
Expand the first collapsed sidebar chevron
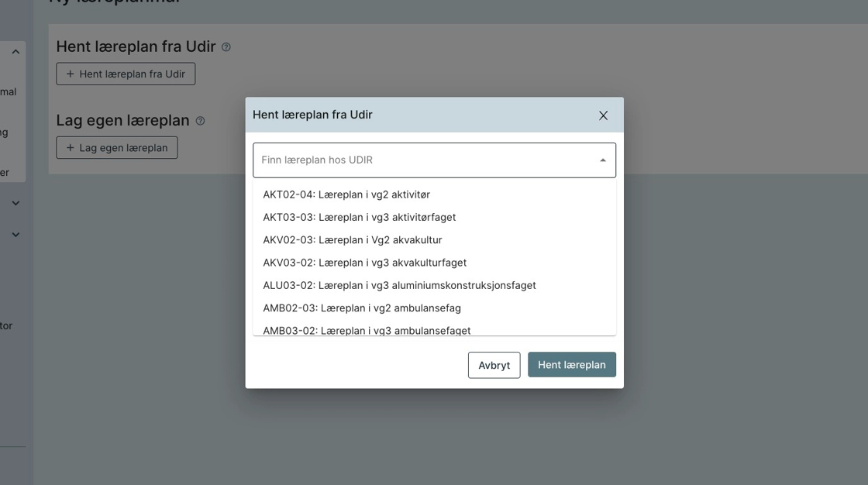[15, 203]
